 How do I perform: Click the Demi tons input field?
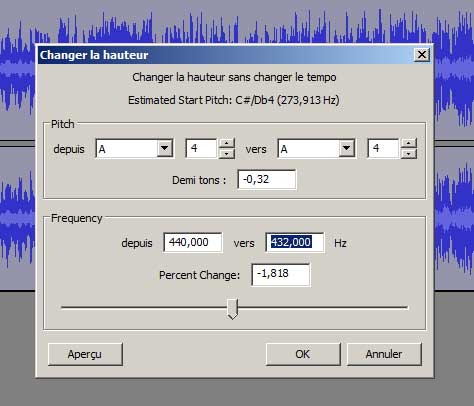pyautogui.click(x=267, y=179)
